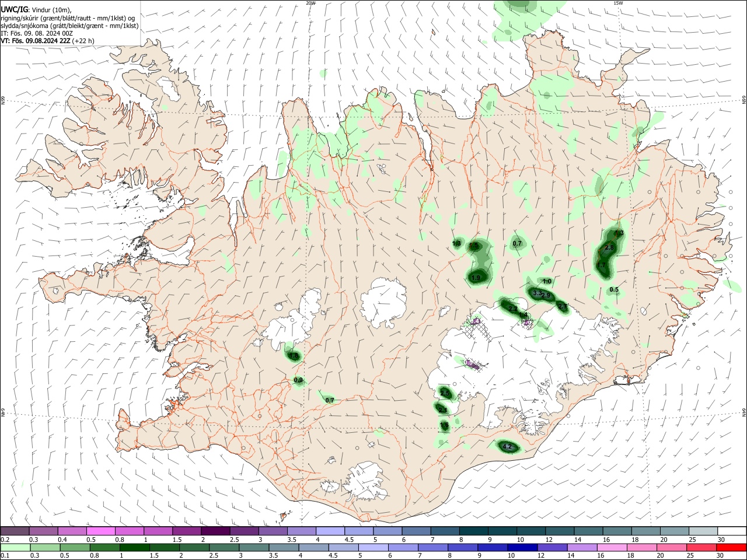Pick the 0.3 mm swatch in snow legend
The width and height of the screenshot is (747, 560).
pos(43,531)
